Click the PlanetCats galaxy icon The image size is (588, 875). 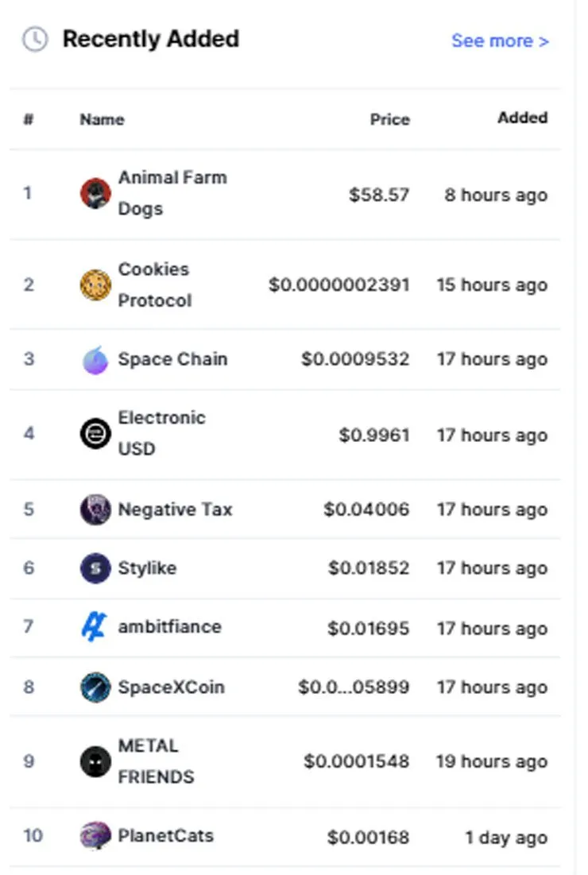pyautogui.click(x=95, y=836)
